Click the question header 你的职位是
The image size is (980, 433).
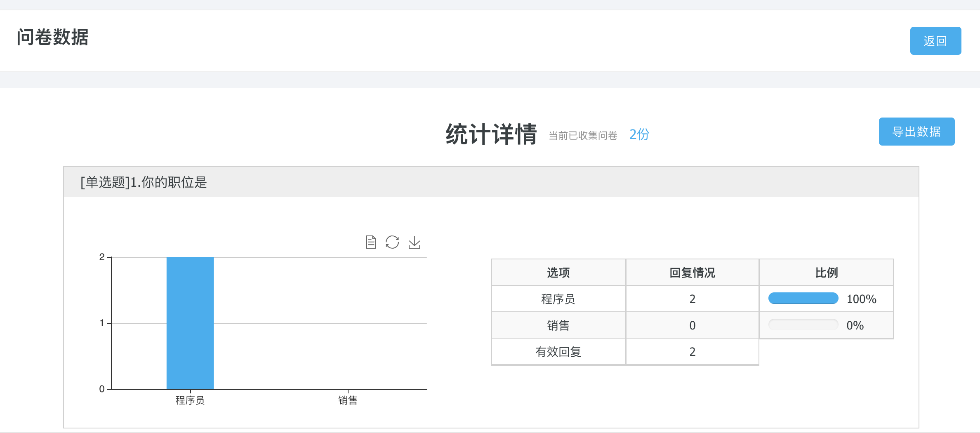pos(144,182)
